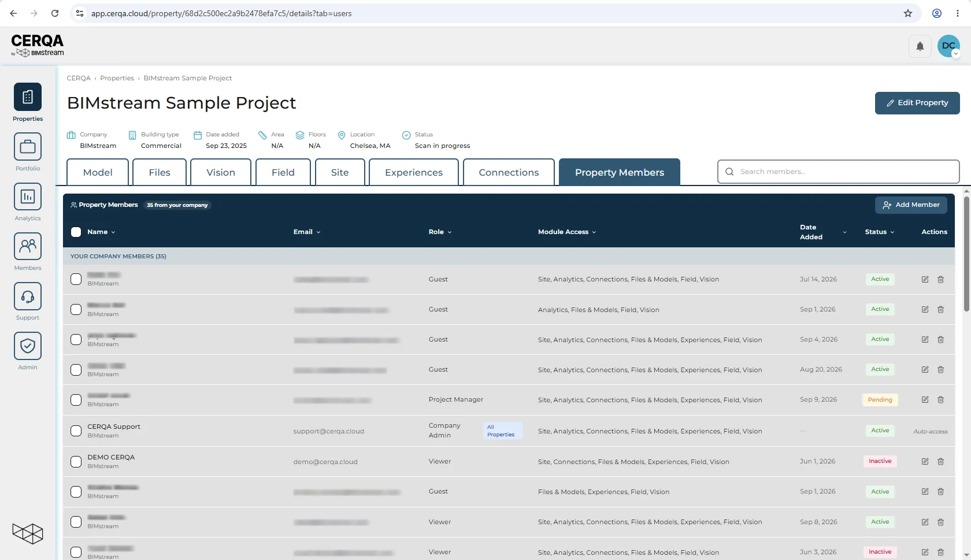Switch to the Field tab
The height and width of the screenshot is (560, 971).
[x=283, y=172]
